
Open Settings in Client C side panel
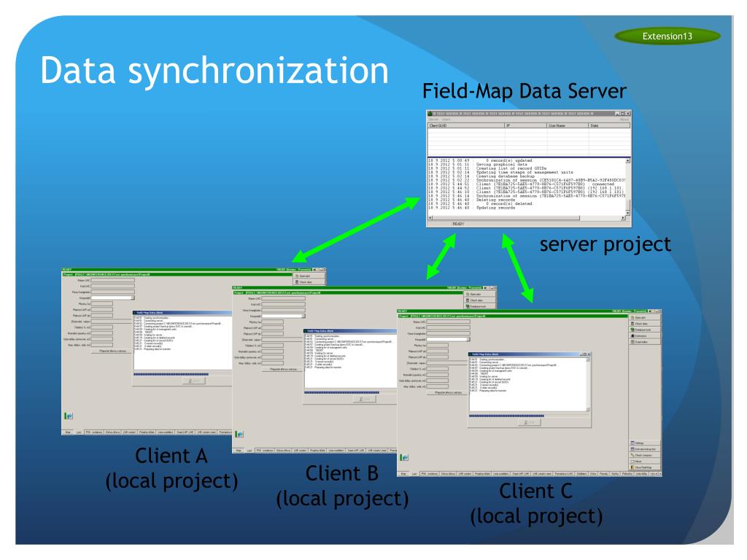[x=645, y=443]
